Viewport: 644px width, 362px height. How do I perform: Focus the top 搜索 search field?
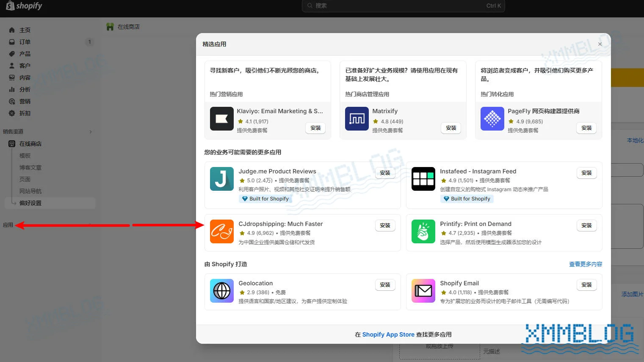coord(403,6)
